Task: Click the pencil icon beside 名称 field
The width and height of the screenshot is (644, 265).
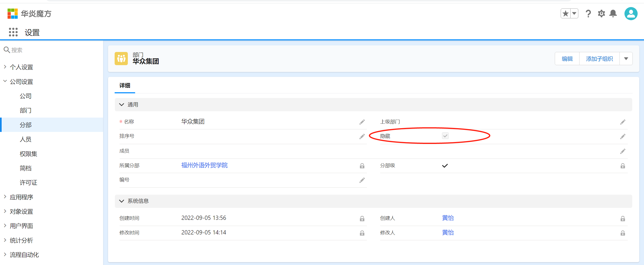Action: [x=362, y=122]
